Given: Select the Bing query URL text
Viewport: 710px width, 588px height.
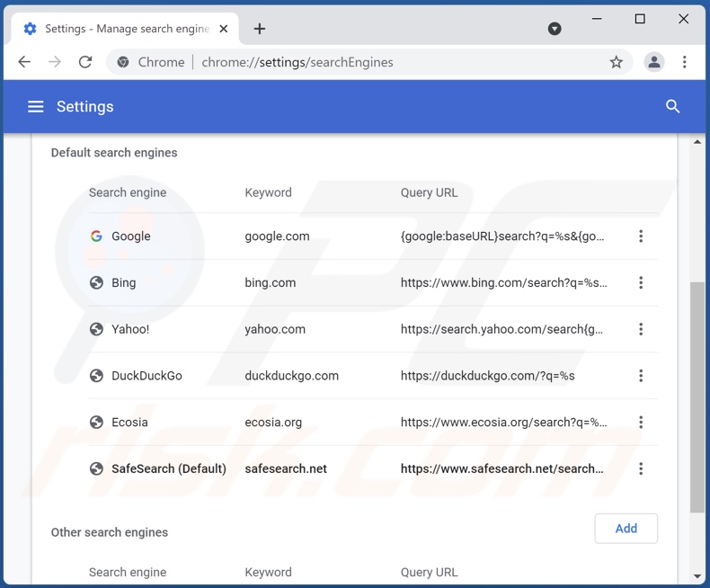Looking at the screenshot, I should (503, 282).
